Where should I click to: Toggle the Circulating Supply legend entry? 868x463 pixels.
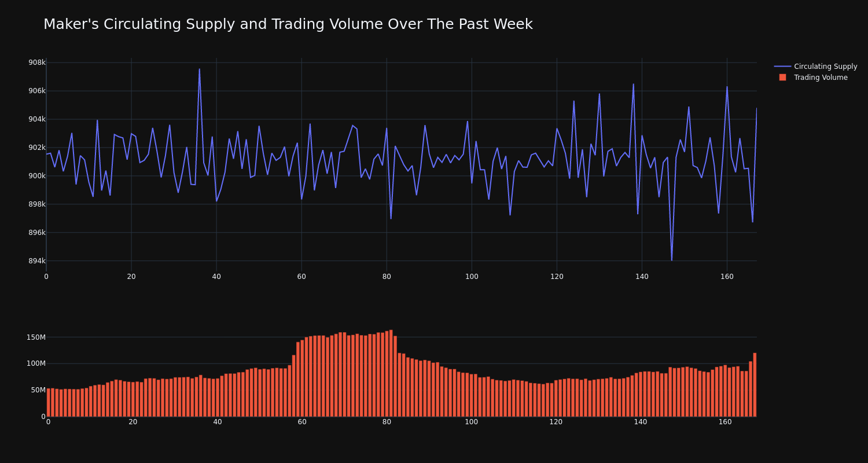pyautogui.click(x=815, y=67)
